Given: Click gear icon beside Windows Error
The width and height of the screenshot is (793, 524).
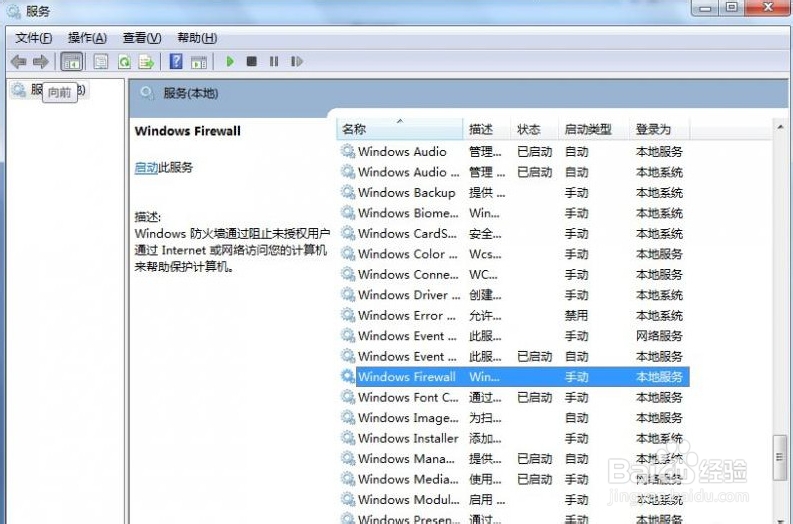Looking at the screenshot, I should tap(347, 315).
